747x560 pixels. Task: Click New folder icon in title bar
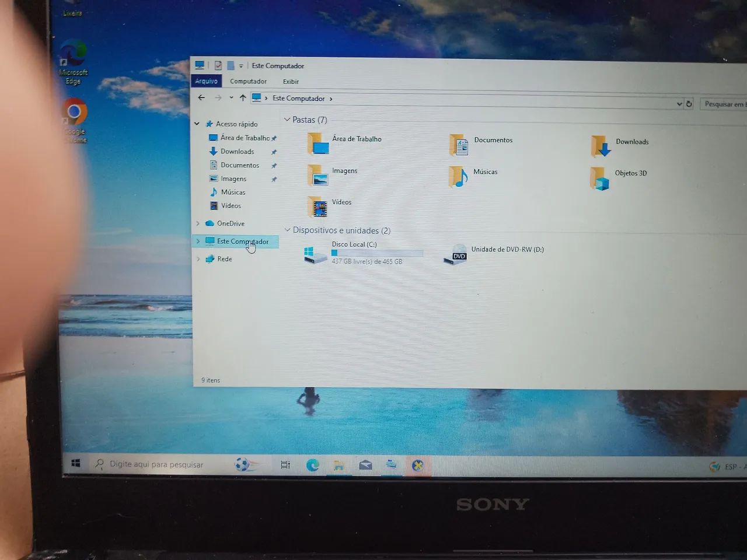point(231,65)
